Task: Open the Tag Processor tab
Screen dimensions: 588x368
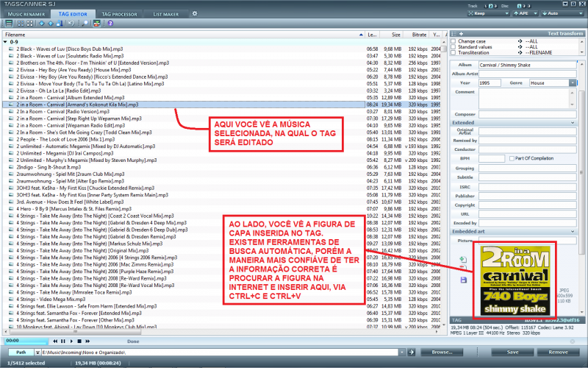Action: point(119,14)
